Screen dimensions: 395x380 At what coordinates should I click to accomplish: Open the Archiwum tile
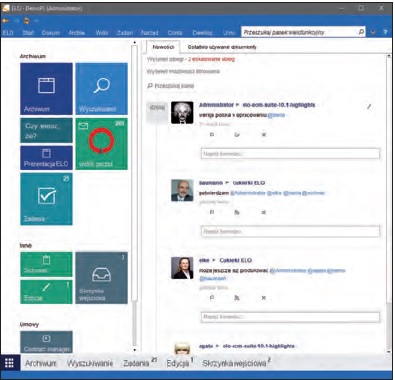46,89
